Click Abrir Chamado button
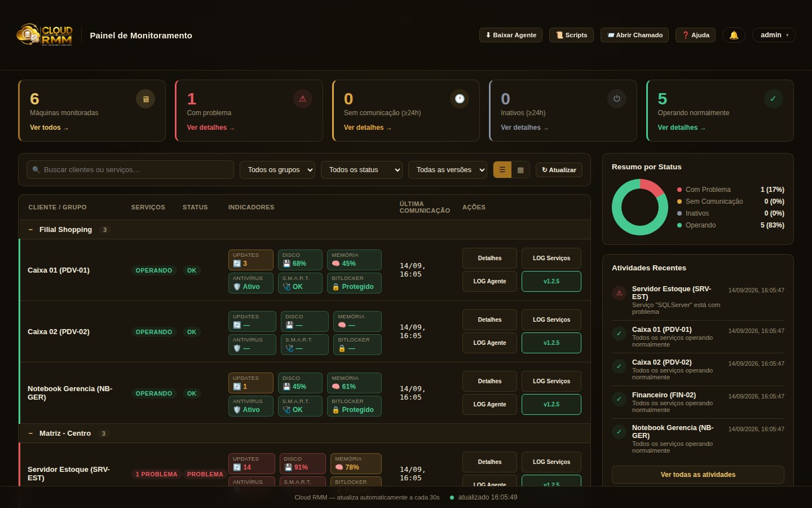Viewport: 812px width, 508px height. click(634, 35)
